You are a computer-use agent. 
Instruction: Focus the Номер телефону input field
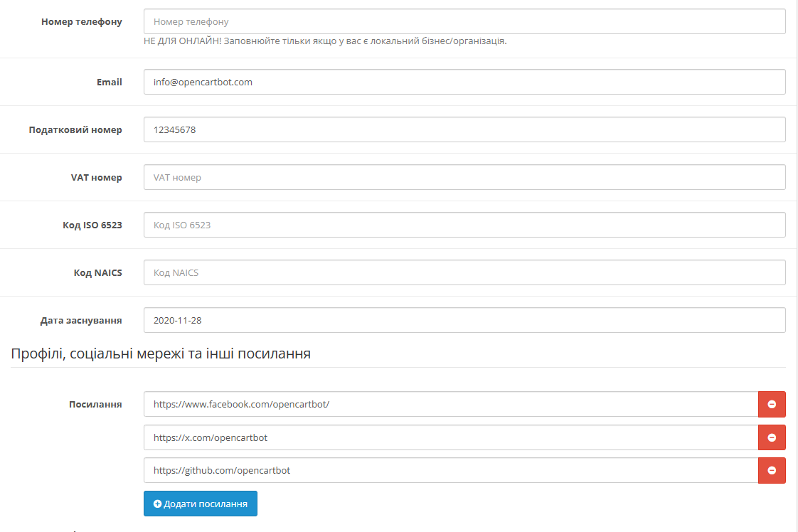pyautogui.click(x=464, y=21)
